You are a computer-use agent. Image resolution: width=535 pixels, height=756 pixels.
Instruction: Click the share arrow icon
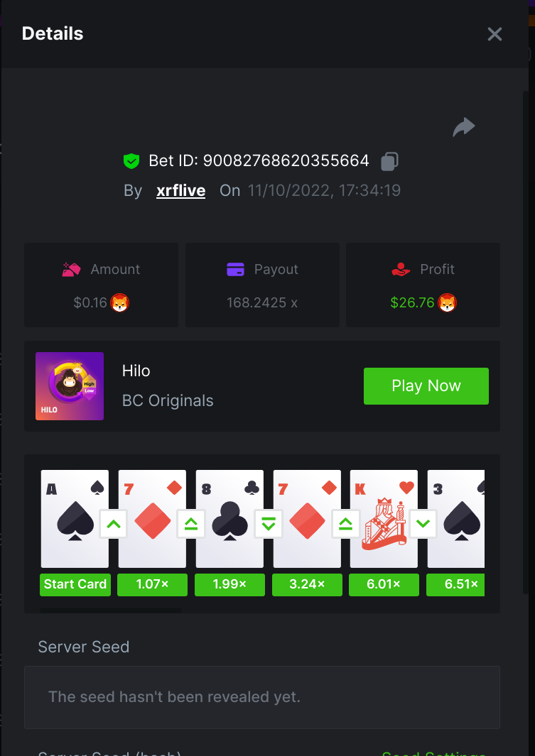click(464, 127)
